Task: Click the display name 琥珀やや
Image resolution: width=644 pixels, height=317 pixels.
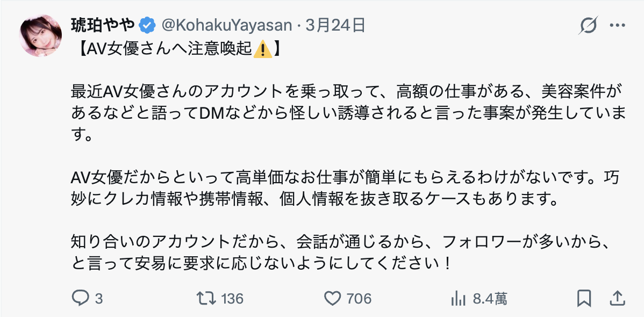Action: [103, 25]
